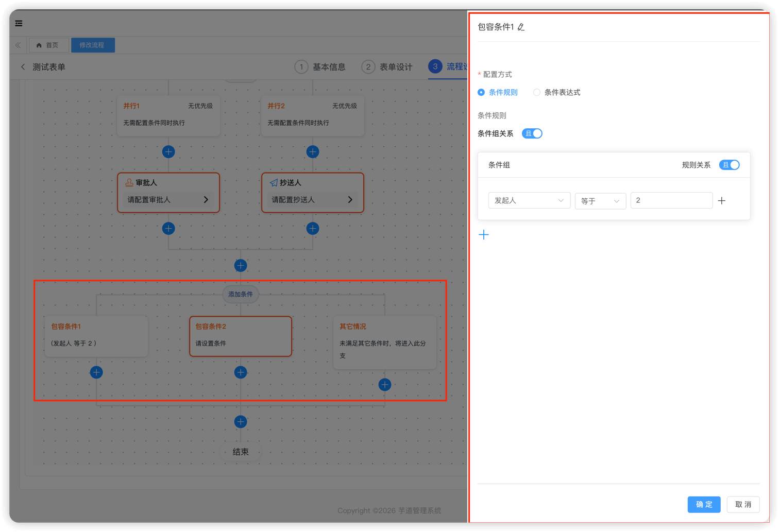Click add-node plus below the 审批人 node
Viewport: 779px width, 532px height.
click(168, 229)
